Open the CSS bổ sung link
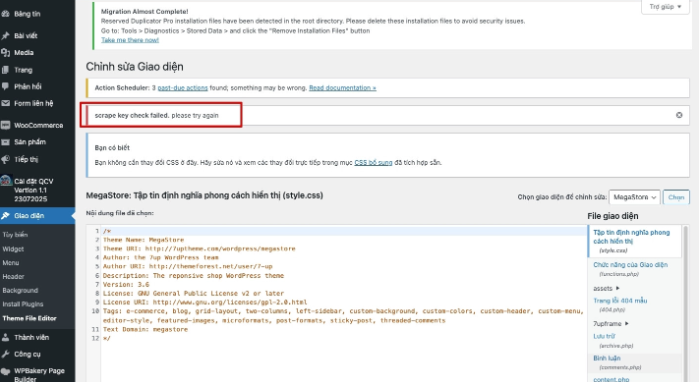 point(373,163)
